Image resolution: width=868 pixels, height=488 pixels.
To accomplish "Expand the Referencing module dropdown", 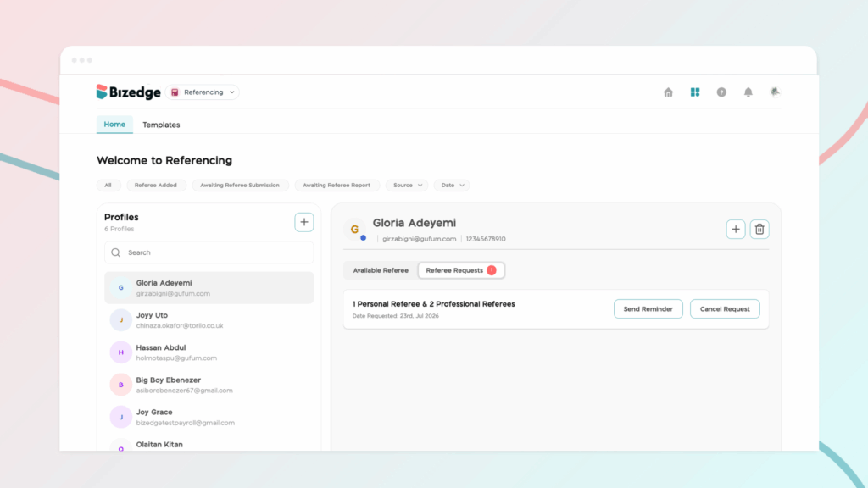I will [232, 92].
